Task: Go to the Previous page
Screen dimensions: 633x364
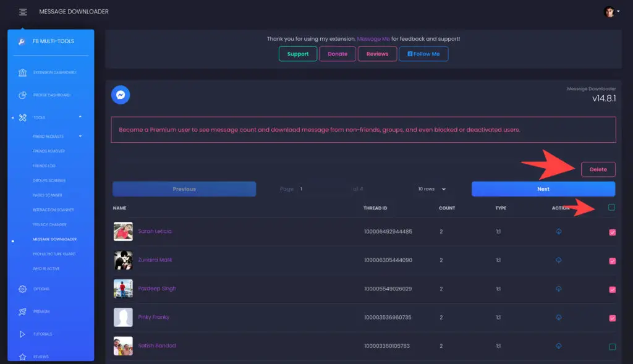Action: tap(184, 189)
